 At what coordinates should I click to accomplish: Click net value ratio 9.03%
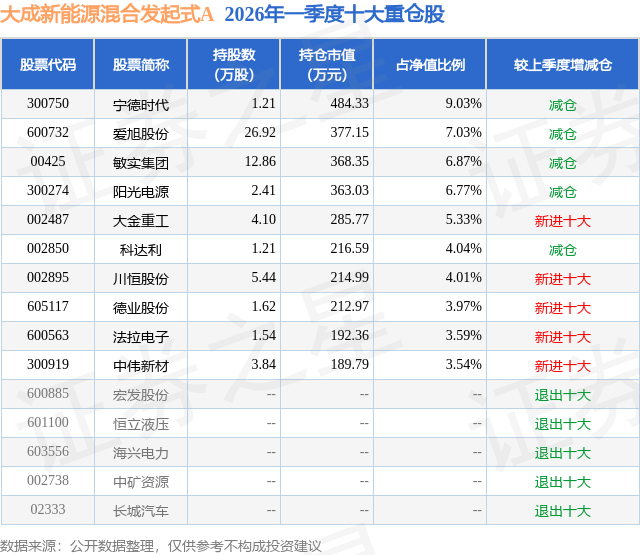click(463, 104)
